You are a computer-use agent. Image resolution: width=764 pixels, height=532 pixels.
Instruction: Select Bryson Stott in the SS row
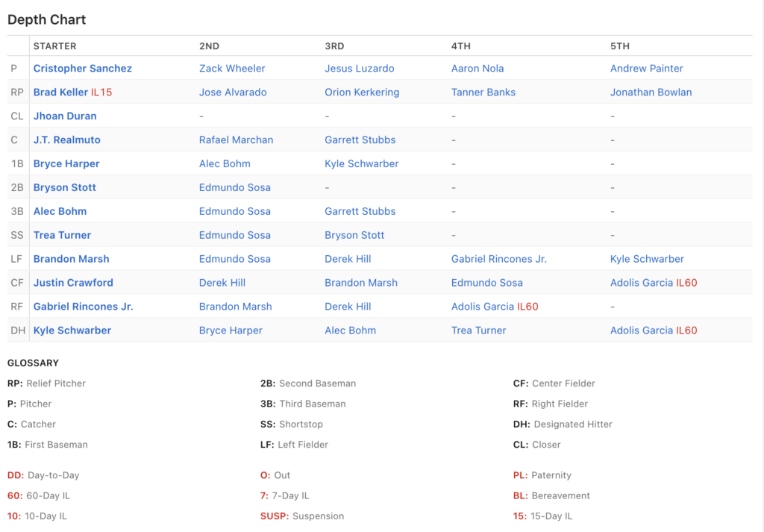click(354, 235)
